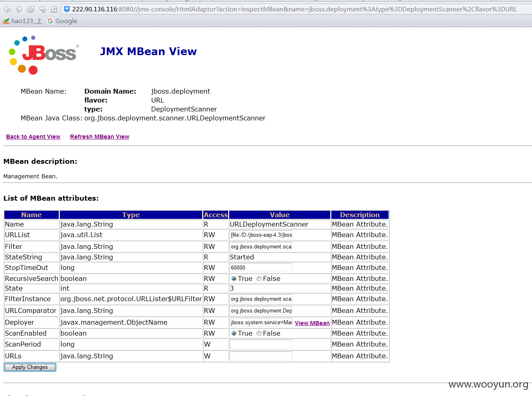Click the FilterInstance value input field
532x396 pixels.
(261, 299)
